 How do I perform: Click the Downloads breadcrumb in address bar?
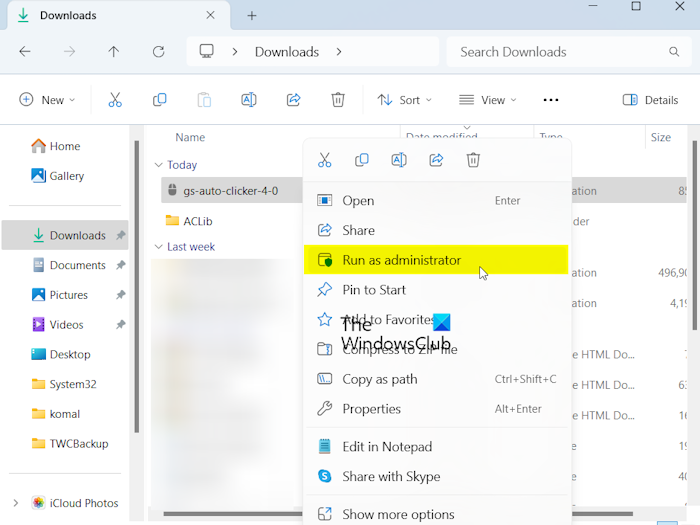[x=287, y=52]
